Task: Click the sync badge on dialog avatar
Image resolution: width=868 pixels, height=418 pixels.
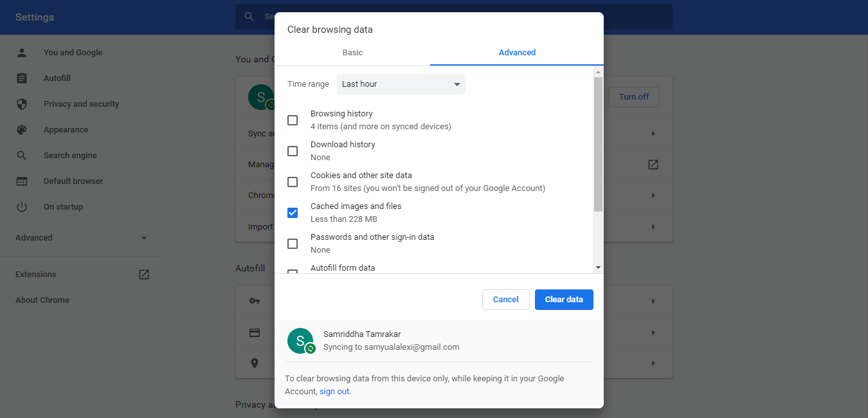Action: pyautogui.click(x=311, y=349)
